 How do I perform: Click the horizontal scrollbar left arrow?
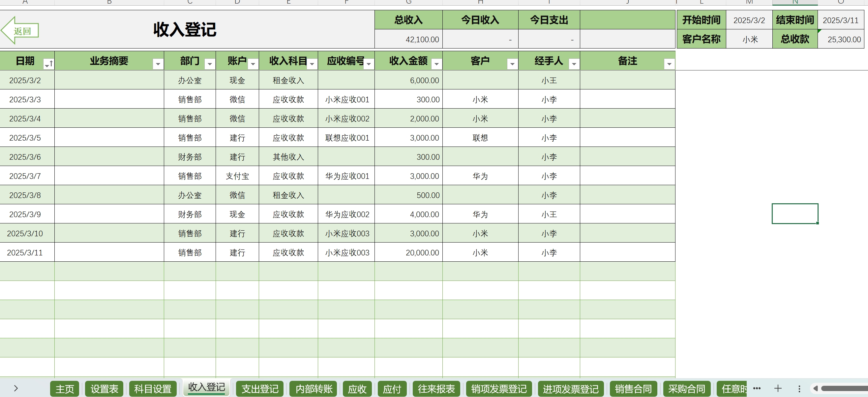click(816, 388)
